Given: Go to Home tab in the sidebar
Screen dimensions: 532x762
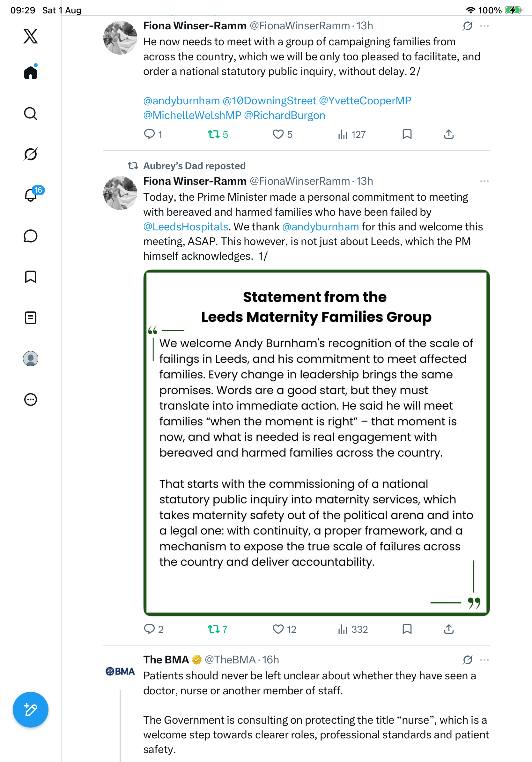Looking at the screenshot, I should click(x=31, y=72).
